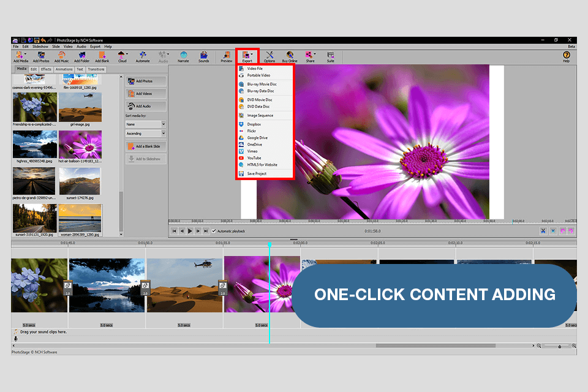Select Google Drive export option
Image resolution: width=588 pixels, height=392 pixels.
[265, 138]
